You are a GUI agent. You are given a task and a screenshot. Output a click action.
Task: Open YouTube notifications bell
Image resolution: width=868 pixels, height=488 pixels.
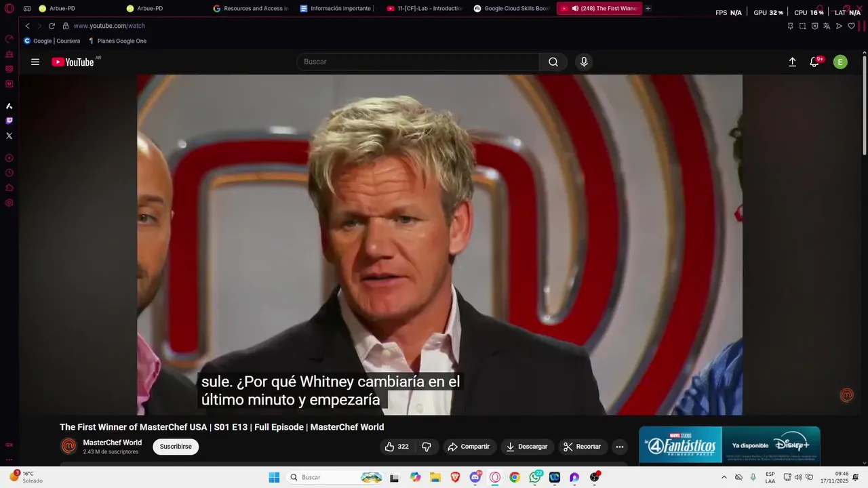tap(814, 62)
